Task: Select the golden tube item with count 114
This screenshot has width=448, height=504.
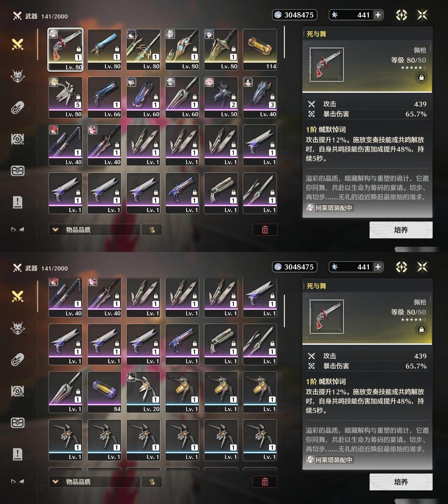Action: tap(260, 49)
